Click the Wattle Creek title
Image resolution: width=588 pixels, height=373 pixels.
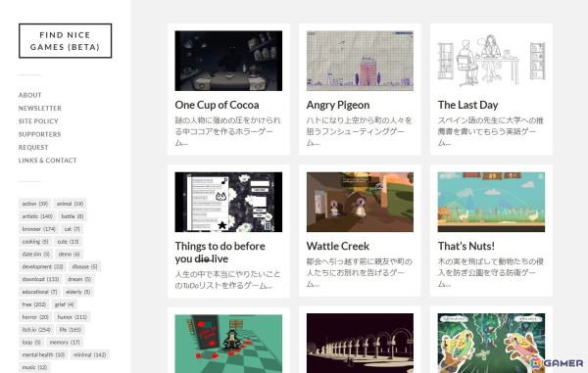(338, 246)
